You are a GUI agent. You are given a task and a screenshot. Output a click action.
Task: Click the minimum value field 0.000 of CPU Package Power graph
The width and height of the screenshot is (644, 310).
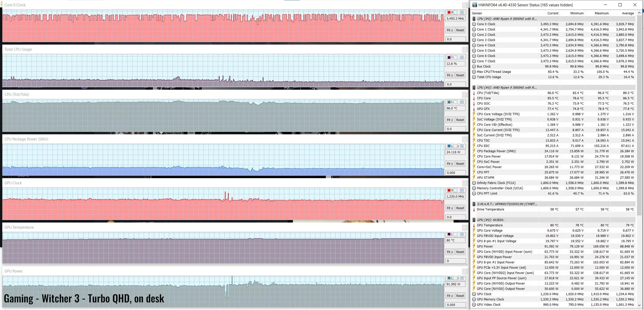coord(455,173)
